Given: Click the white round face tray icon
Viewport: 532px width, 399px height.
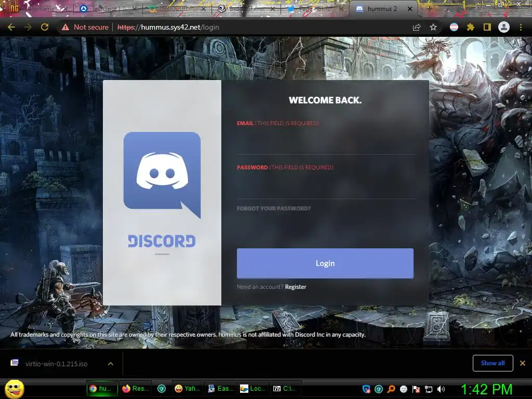Looking at the screenshot, I should (403, 389).
